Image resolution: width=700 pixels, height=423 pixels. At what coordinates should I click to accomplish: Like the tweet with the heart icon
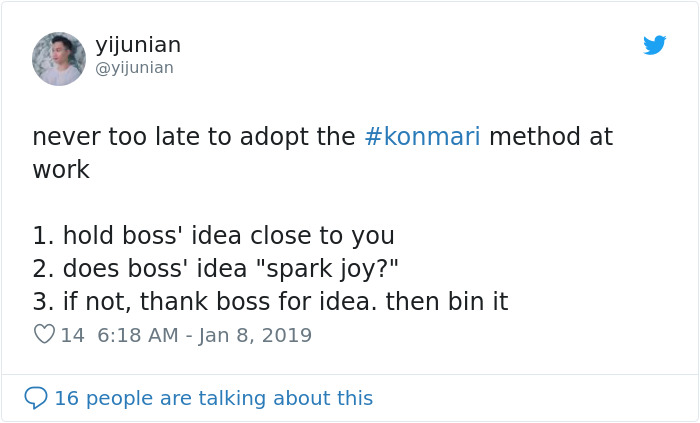coord(44,335)
